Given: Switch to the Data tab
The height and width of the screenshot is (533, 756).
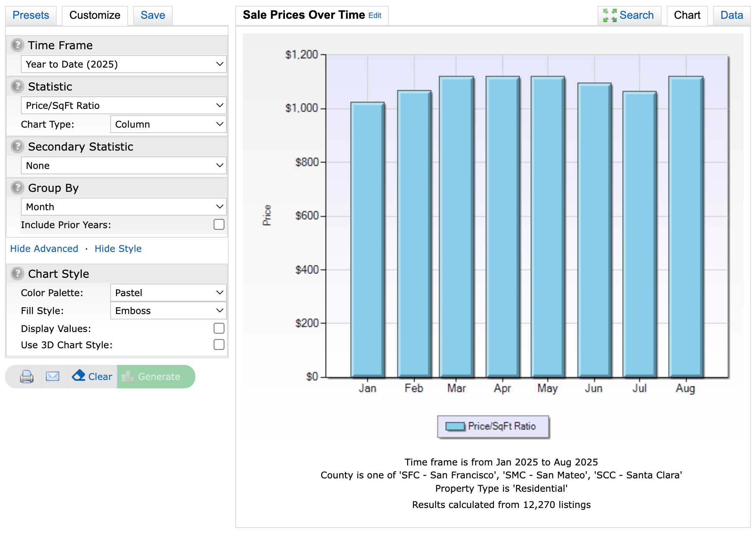Looking at the screenshot, I should point(731,15).
